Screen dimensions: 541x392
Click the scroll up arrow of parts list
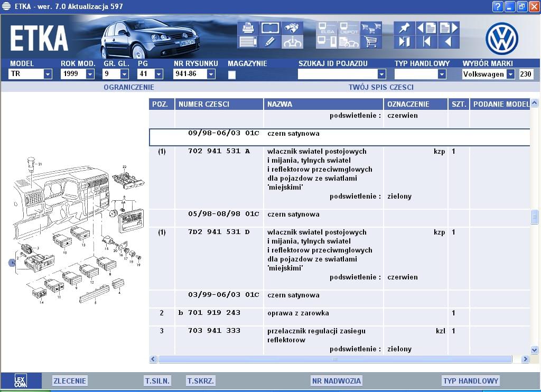(x=535, y=103)
